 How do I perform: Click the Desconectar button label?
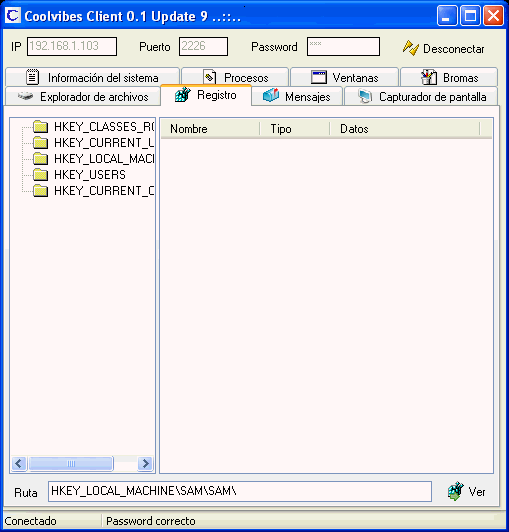tap(453, 49)
